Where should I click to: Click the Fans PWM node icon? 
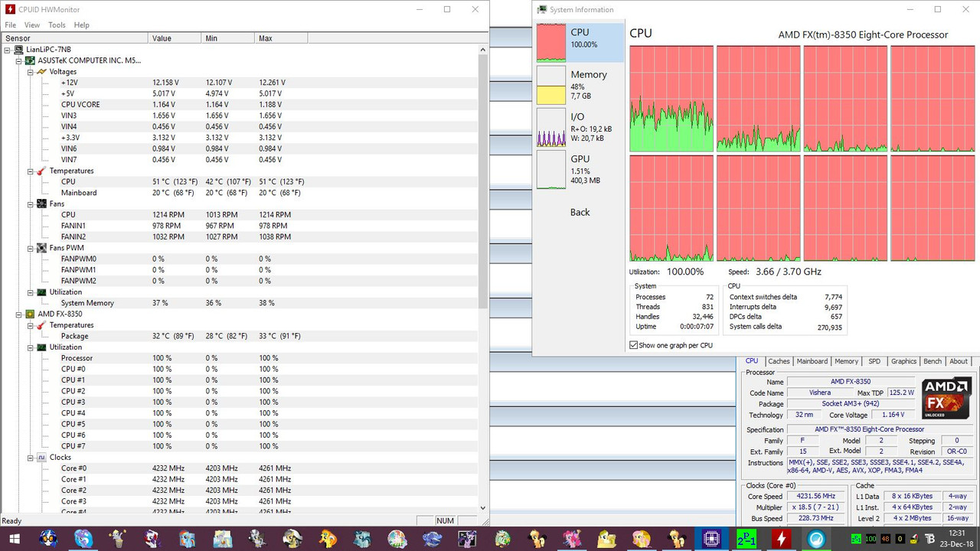[x=41, y=248]
